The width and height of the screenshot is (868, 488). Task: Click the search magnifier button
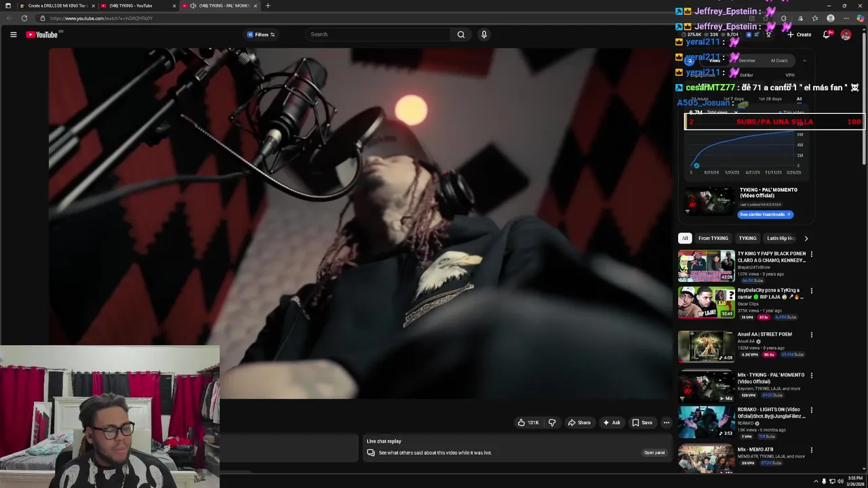coord(461,35)
